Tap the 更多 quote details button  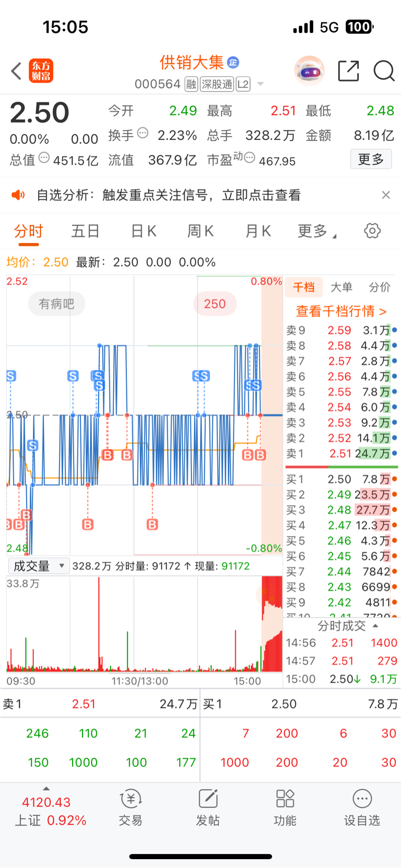[x=371, y=159]
